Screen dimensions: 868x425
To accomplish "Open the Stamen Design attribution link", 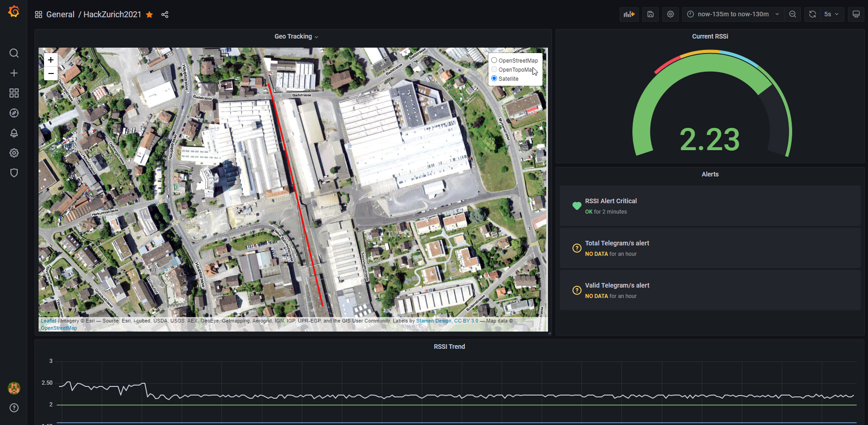I will pos(434,321).
